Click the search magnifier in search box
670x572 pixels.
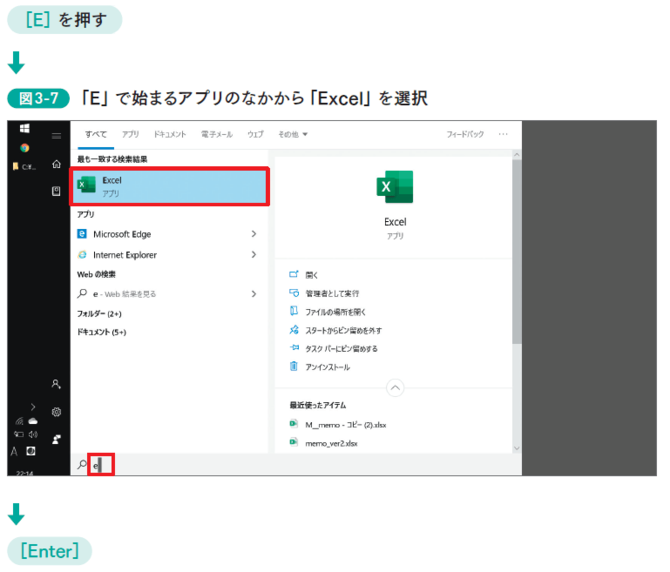click(x=82, y=464)
